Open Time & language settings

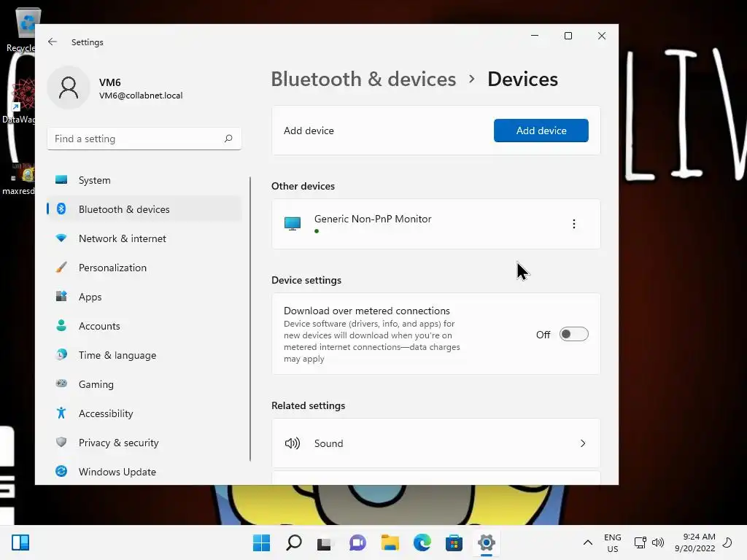144,355
